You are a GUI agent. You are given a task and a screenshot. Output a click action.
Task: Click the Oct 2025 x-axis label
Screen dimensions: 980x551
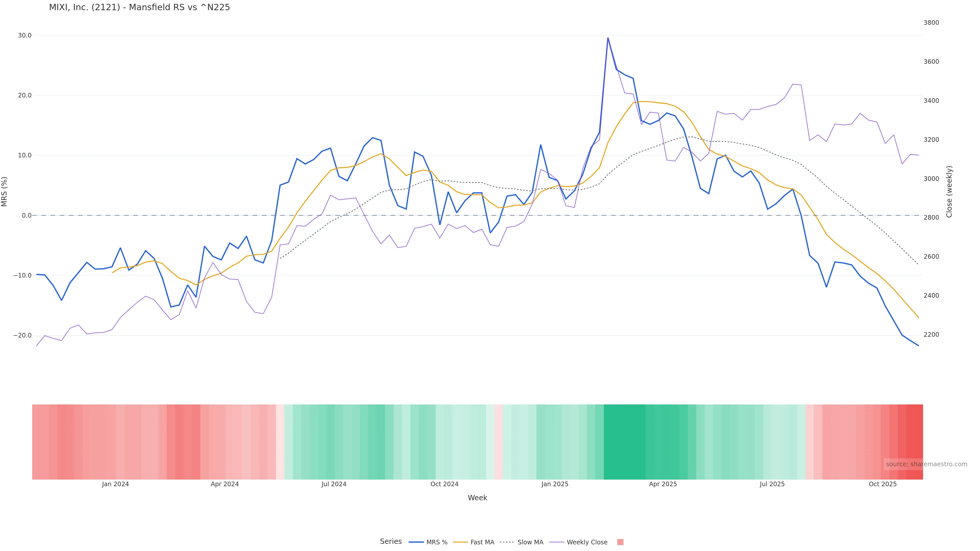[883, 484]
